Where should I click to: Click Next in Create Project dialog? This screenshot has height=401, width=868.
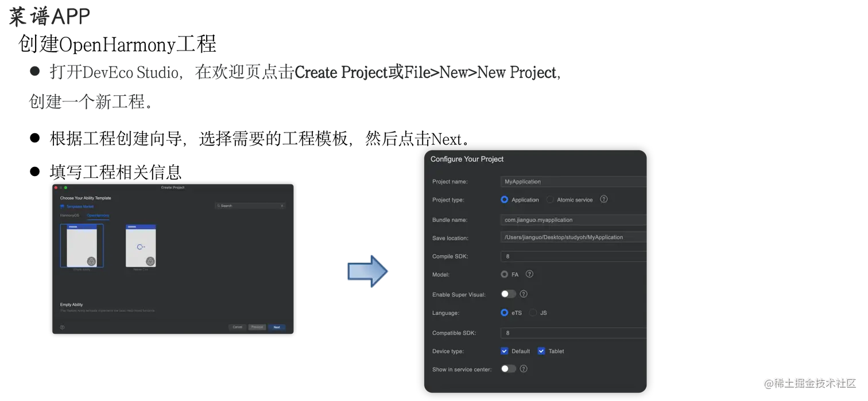click(x=277, y=327)
